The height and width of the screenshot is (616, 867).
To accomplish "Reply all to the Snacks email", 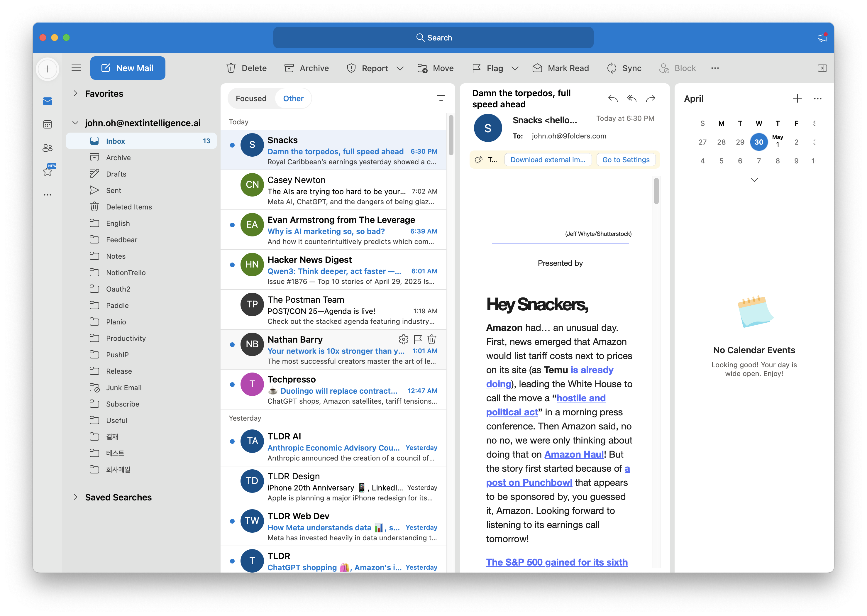I will point(631,99).
